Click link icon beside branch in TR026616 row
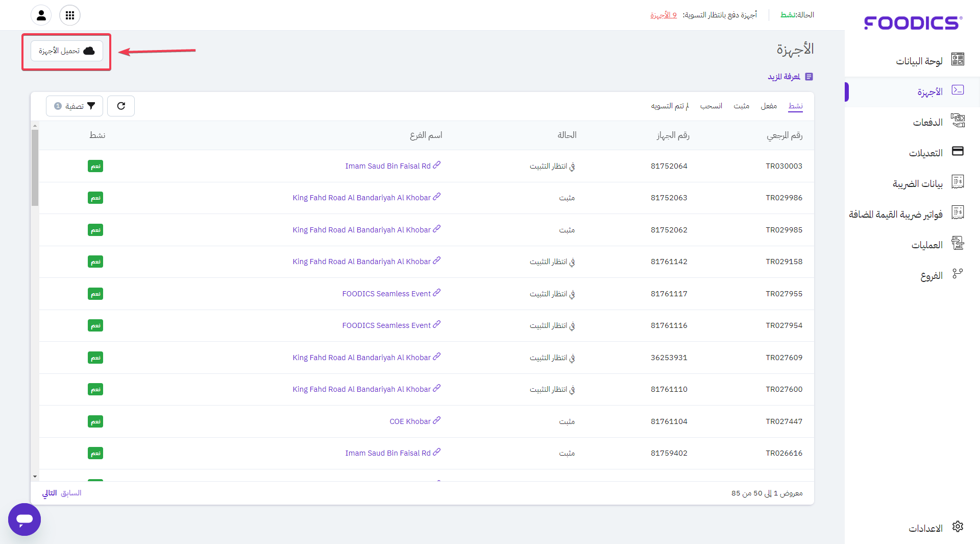 point(437,452)
